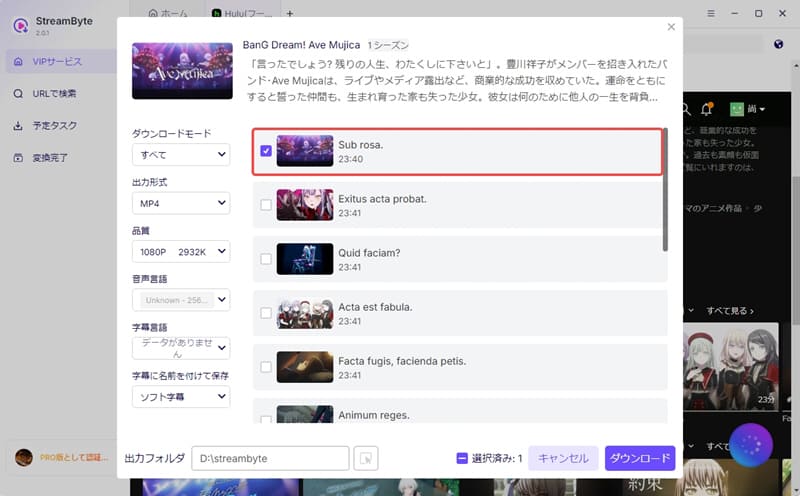This screenshot has height=496, width=800.
Task: Open the hamburger menu in title bar
Action: (711, 13)
